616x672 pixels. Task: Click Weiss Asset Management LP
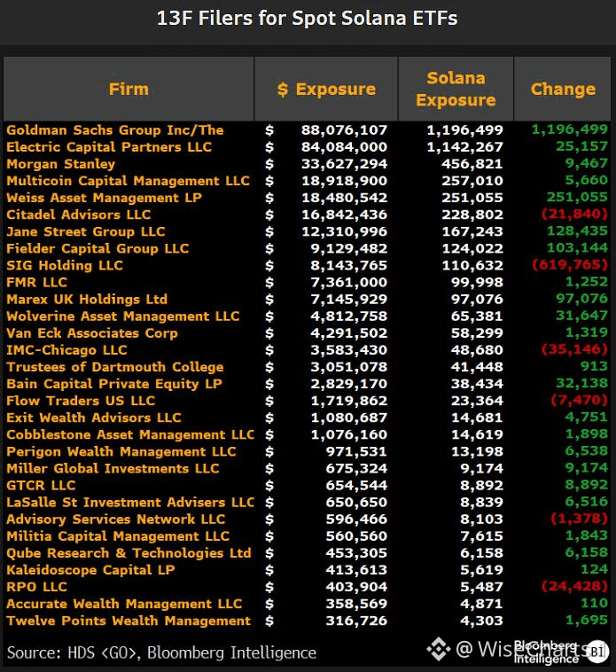104,198
